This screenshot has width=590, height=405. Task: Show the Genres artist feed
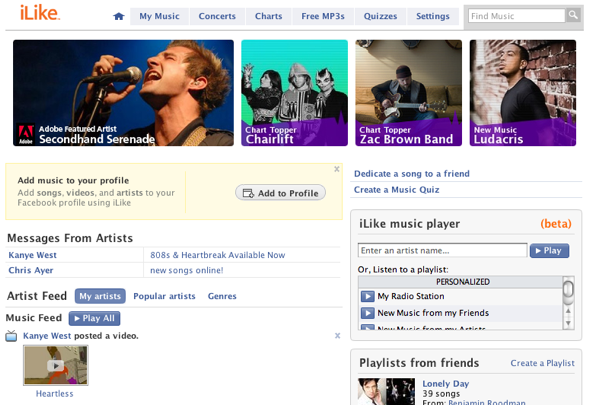coord(222,296)
